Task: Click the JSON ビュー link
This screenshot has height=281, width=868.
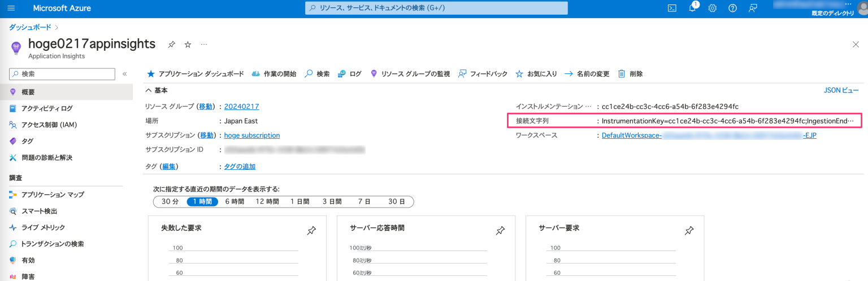Action: click(841, 90)
